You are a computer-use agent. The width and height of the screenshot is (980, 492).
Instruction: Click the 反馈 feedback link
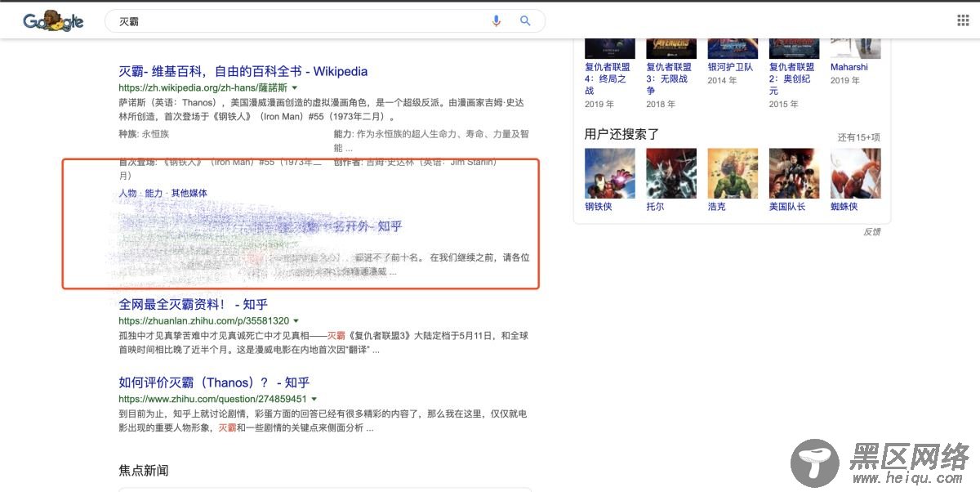coord(872,232)
